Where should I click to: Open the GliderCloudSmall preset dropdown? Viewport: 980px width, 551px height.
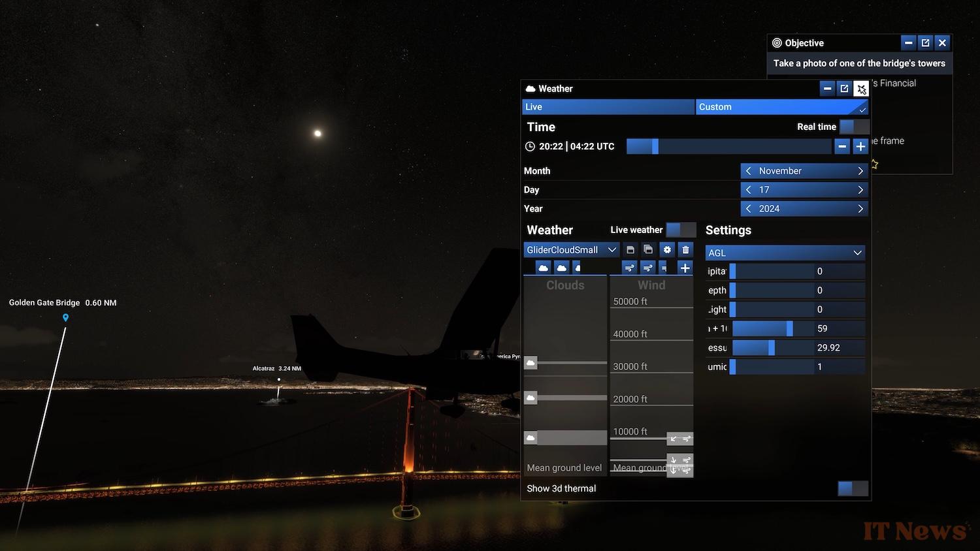tap(571, 249)
